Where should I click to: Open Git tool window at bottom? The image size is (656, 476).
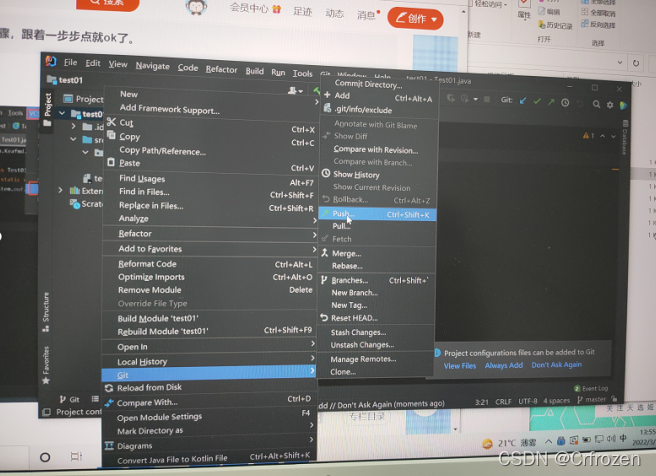70,399
